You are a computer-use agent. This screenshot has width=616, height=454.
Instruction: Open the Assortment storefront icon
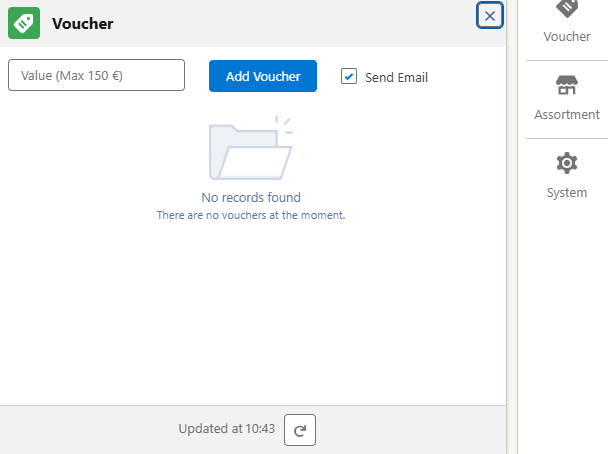pyautogui.click(x=566, y=86)
